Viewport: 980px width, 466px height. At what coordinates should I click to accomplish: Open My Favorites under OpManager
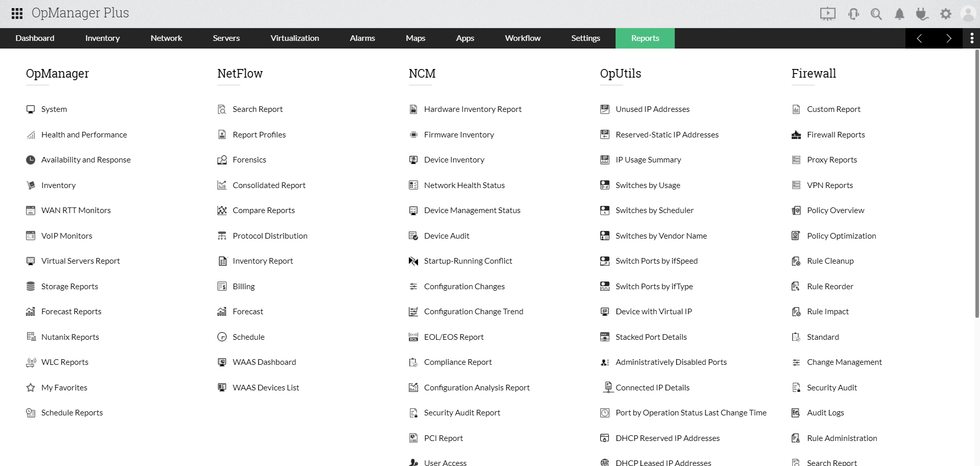[x=64, y=387]
